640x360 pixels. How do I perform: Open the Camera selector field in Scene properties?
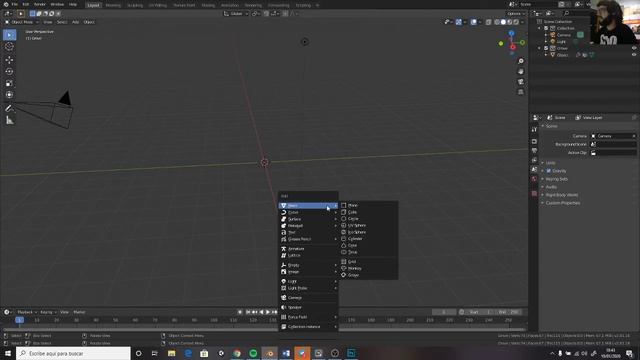coord(613,136)
